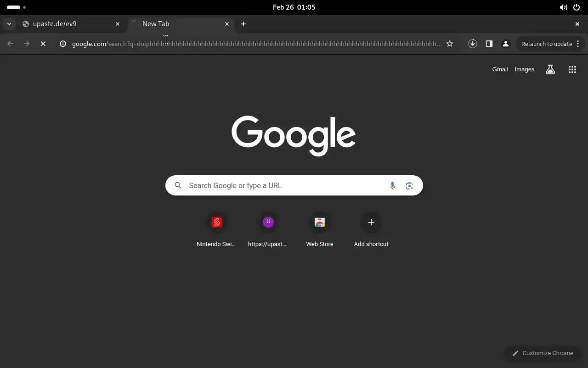Select the New Tab tab
The image size is (588, 368).
pyautogui.click(x=180, y=24)
